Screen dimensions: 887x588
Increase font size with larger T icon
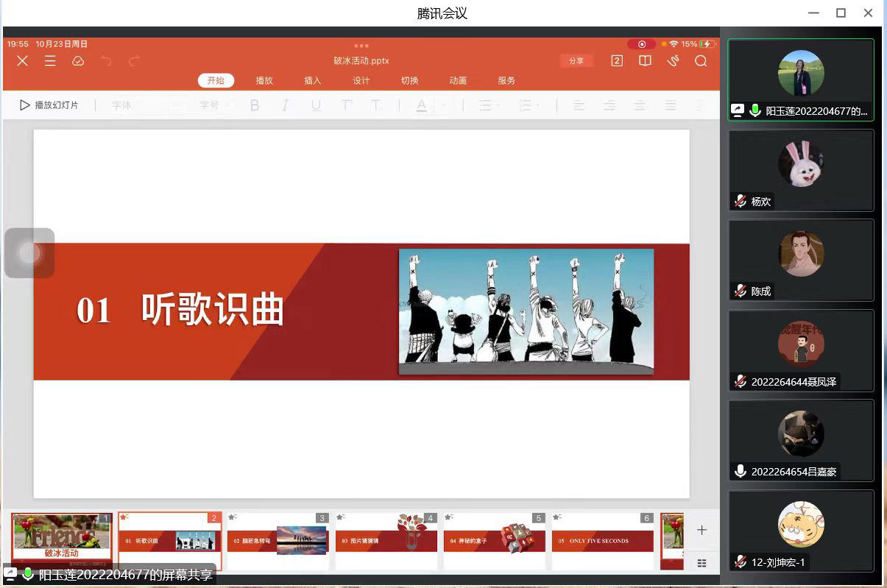pos(346,105)
